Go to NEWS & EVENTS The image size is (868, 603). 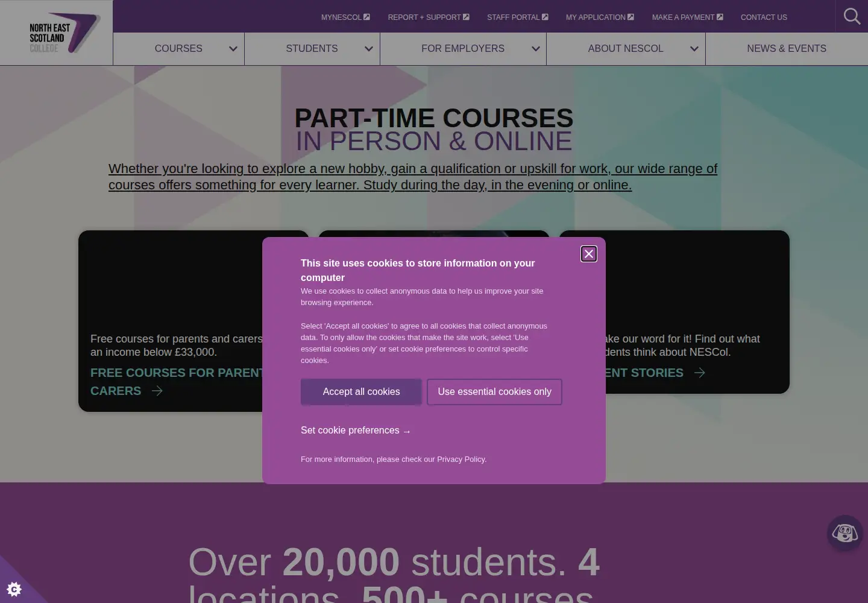tap(787, 48)
